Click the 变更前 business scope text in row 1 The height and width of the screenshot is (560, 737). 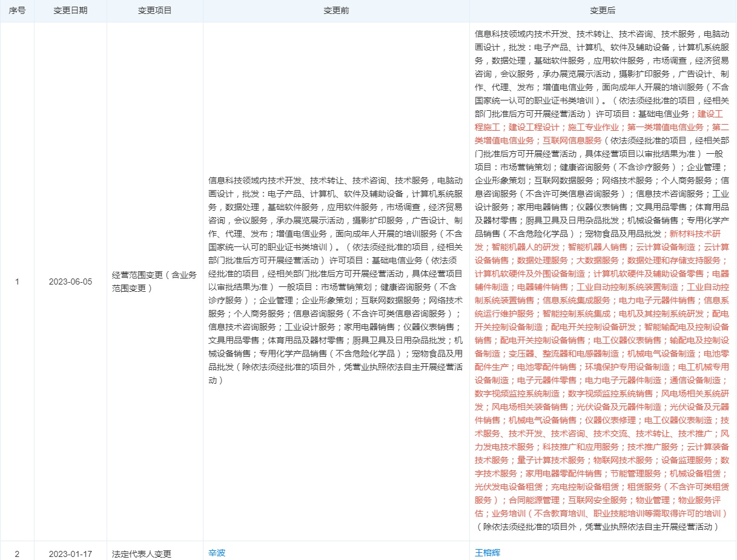point(336,280)
